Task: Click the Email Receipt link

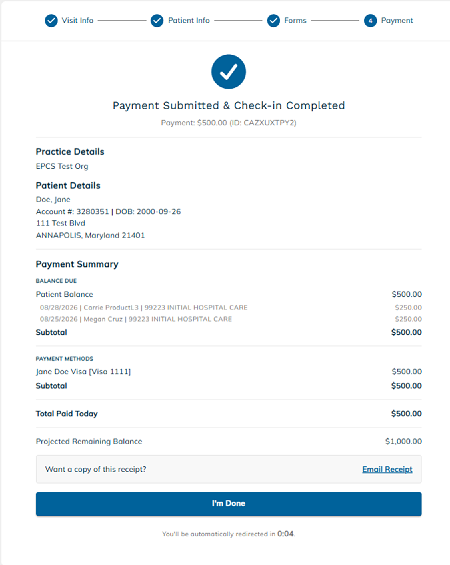Action: 387,469
